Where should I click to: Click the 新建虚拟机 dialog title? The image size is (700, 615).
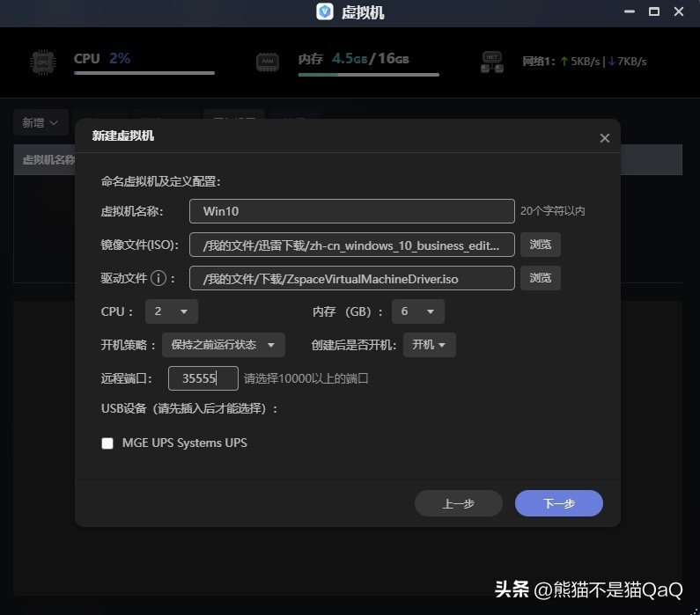pos(122,135)
